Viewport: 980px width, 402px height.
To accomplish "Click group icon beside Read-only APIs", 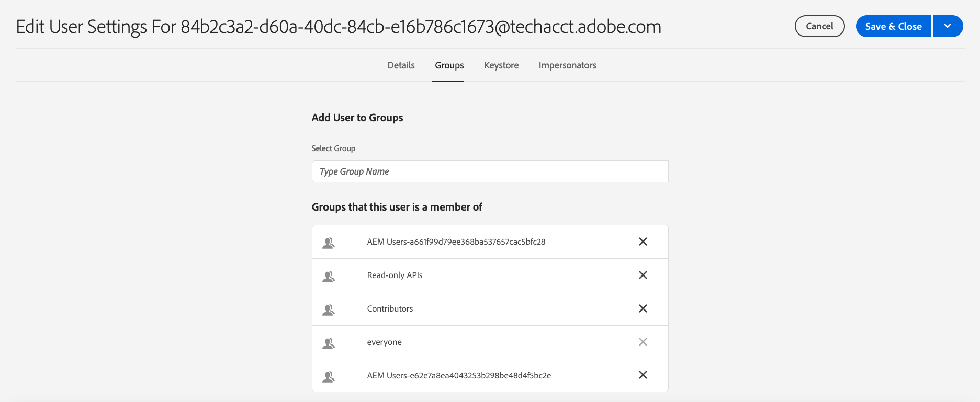I will pos(329,276).
